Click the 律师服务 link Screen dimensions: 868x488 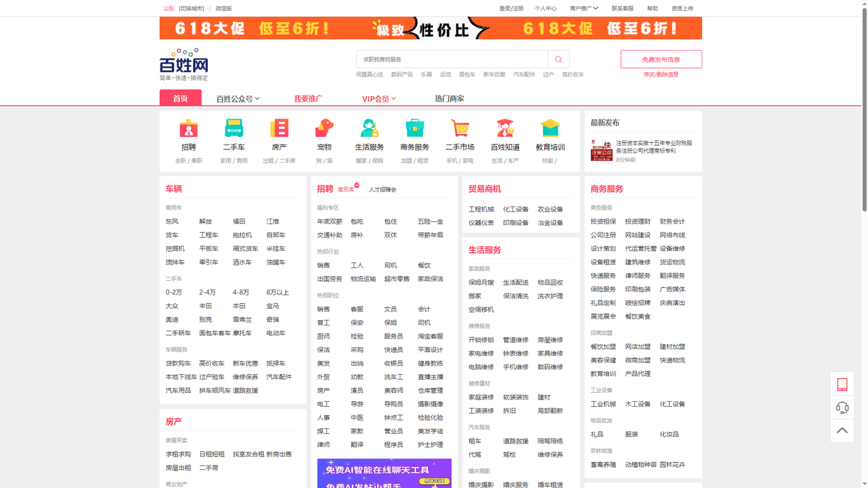coord(638,276)
